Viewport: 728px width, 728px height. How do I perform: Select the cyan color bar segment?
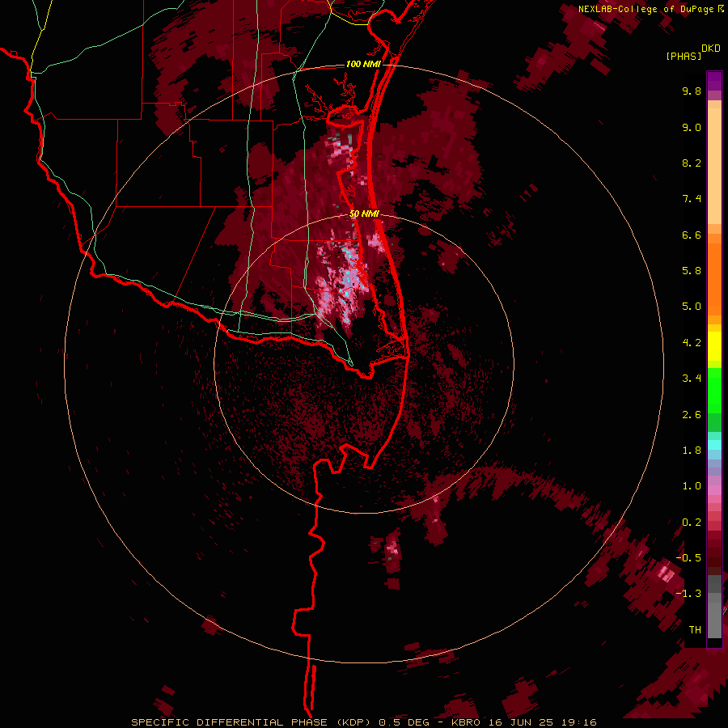[714, 445]
